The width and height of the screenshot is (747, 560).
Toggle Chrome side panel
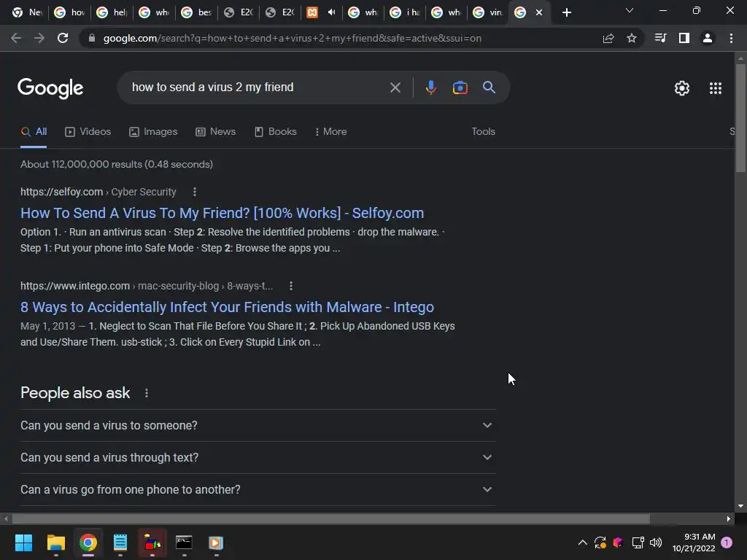[x=684, y=38]
